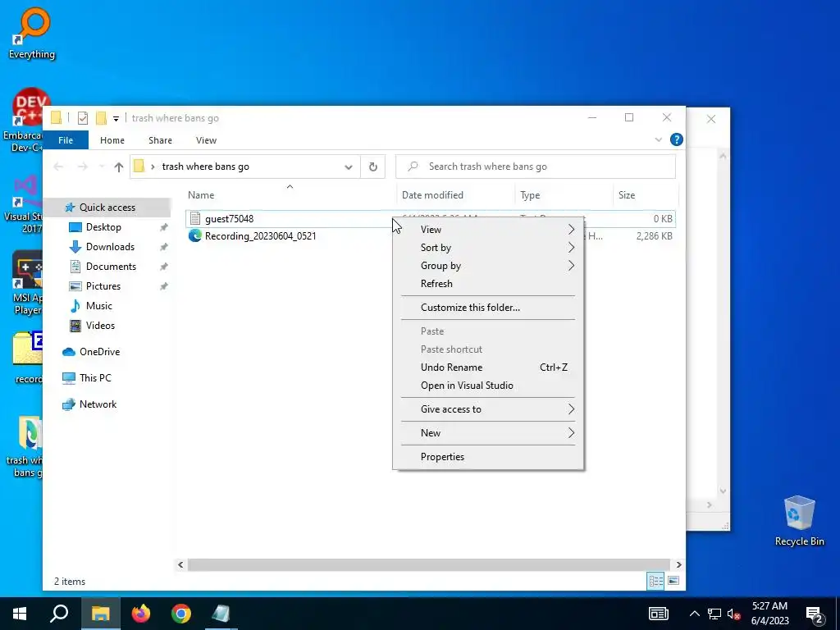Open the News and interests taskbar icon

point(659,614)
